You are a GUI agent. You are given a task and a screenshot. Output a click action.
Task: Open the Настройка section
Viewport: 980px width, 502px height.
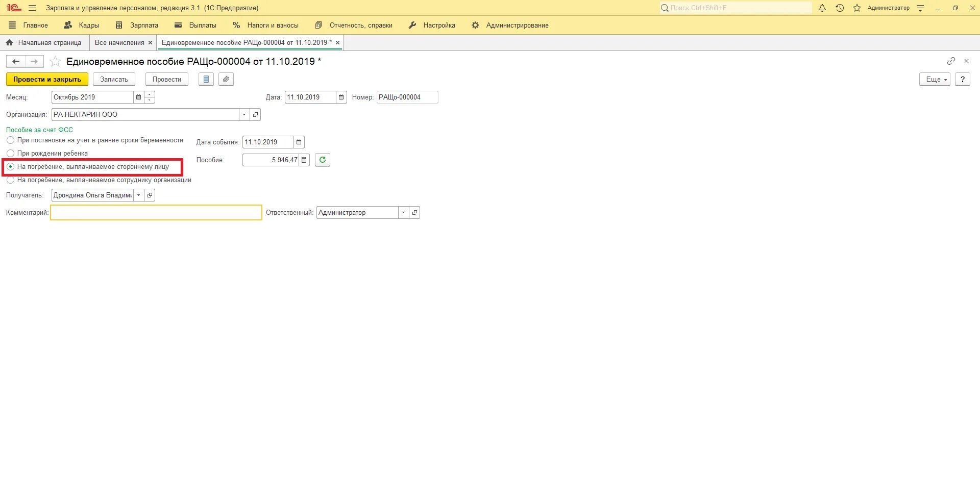(x=432, y=25)
